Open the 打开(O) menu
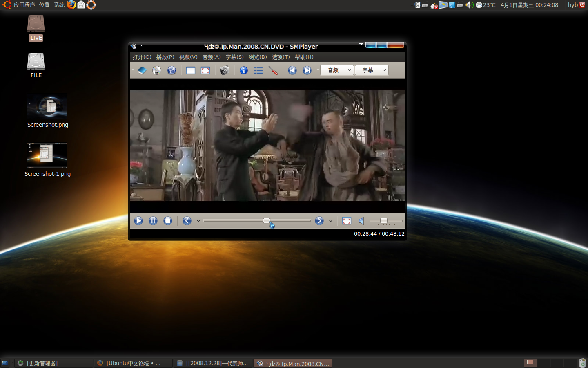588x368 pixels. click(142, 57)
